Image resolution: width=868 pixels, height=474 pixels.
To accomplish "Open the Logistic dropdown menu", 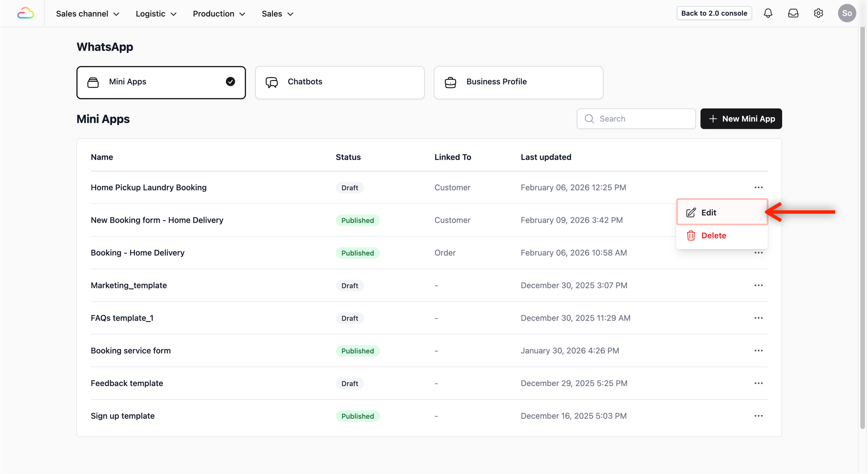I will coord(156,14).
